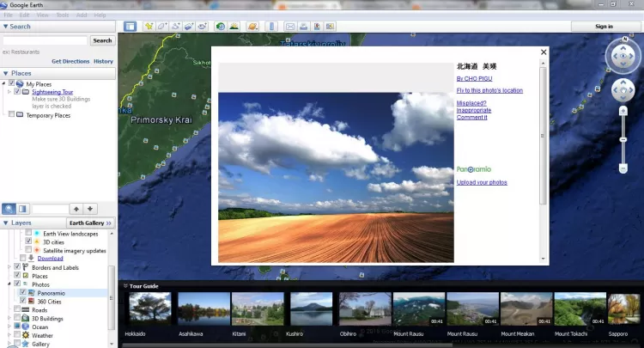Open the Tools menu

tap(62, 15)
